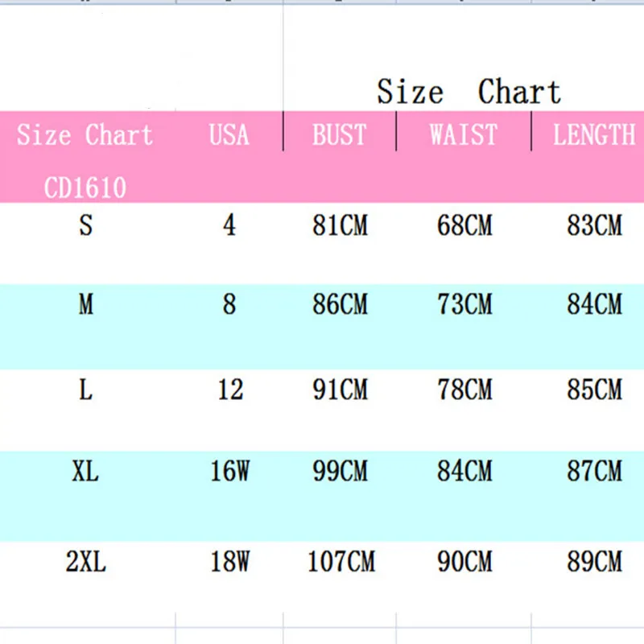Click the Size Chart title text
Screen dimensions: 644x644
[469, 92]
